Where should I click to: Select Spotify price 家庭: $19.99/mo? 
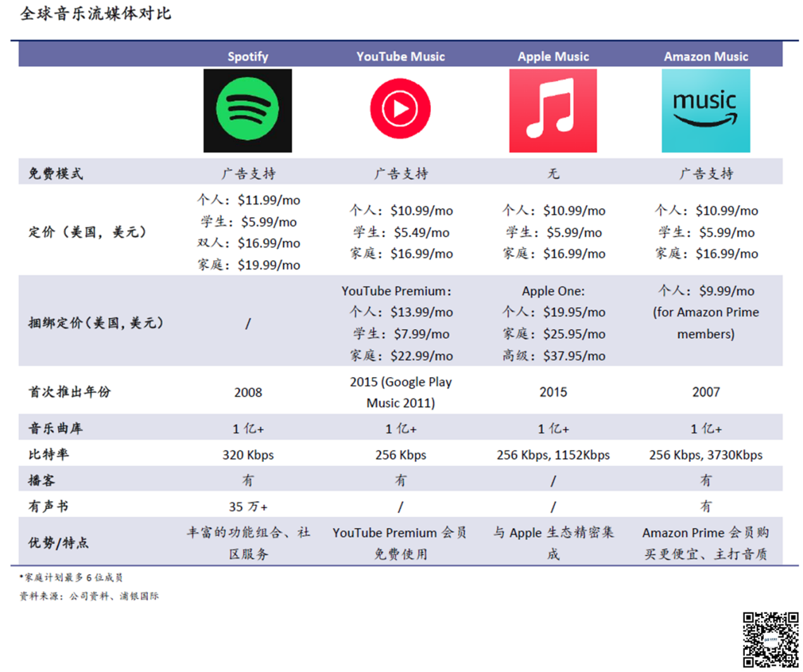tap(249, 264)
